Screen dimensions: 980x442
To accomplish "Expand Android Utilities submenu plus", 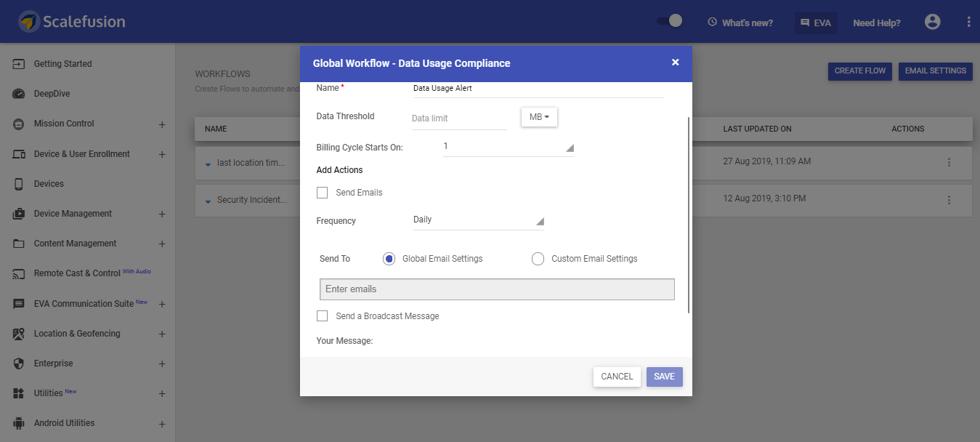I will 162,424.
